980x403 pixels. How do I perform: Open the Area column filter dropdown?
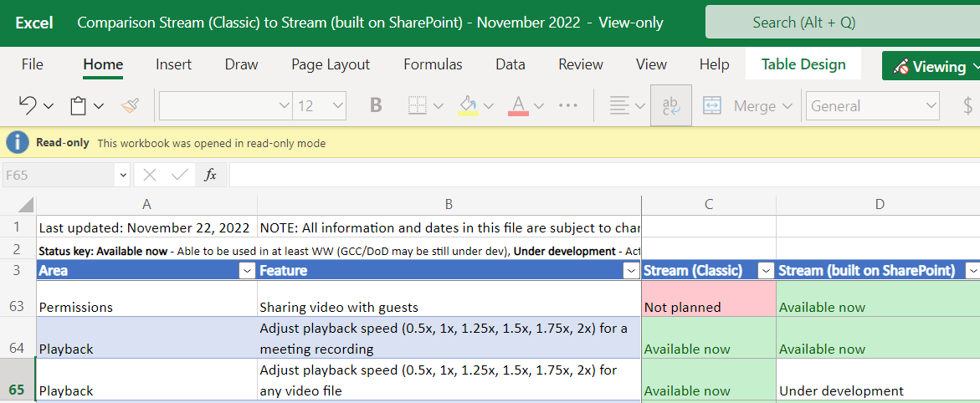click(248, 271)
